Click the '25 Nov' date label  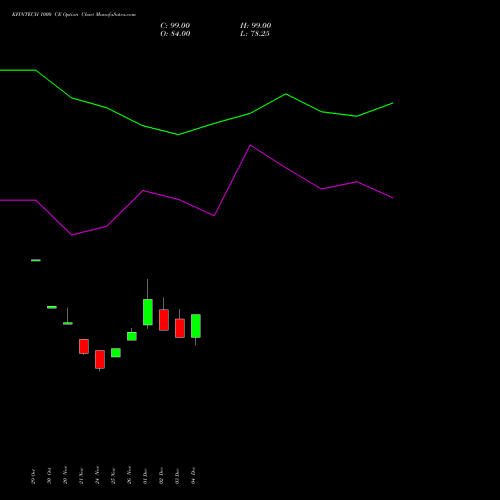tap(113, 476)
